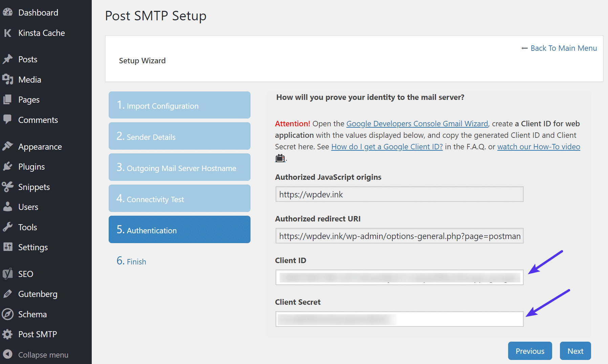The image size is (608, 364).
Task: Select the Kinsta Cache icon
Action: coord(8,33)
